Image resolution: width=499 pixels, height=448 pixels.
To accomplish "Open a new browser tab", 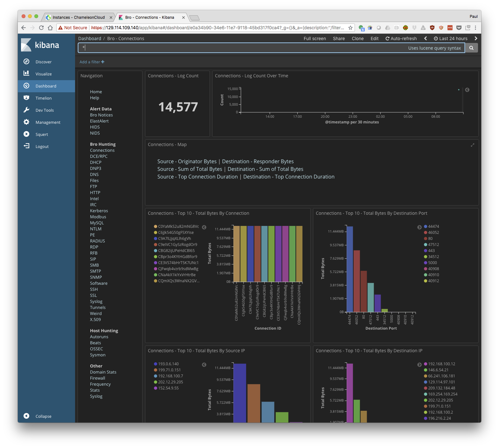I will 194,17.
